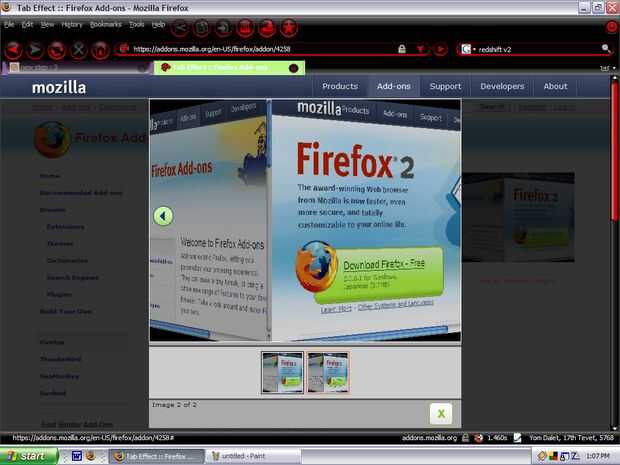The width and height of the screenshot is (620, 465).
Task: Click the Copy toolbar icon
Action: click(x=202, y=28)
